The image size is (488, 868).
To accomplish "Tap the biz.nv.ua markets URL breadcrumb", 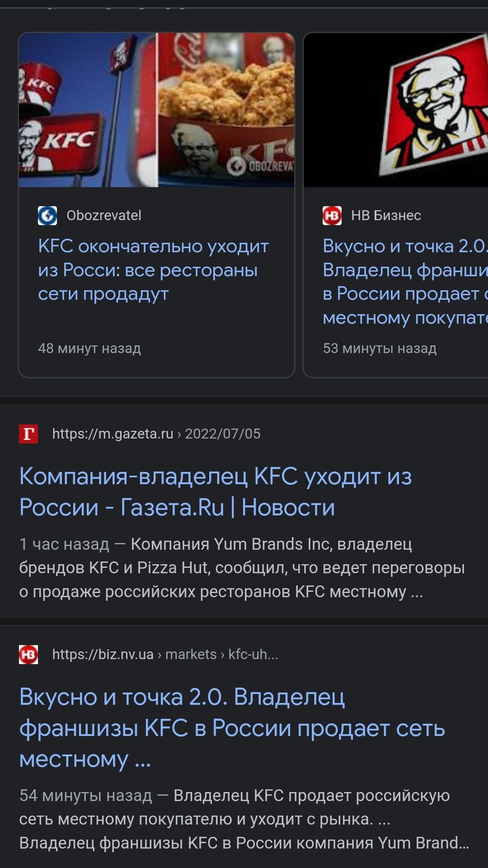I will [x=165, y=655].
